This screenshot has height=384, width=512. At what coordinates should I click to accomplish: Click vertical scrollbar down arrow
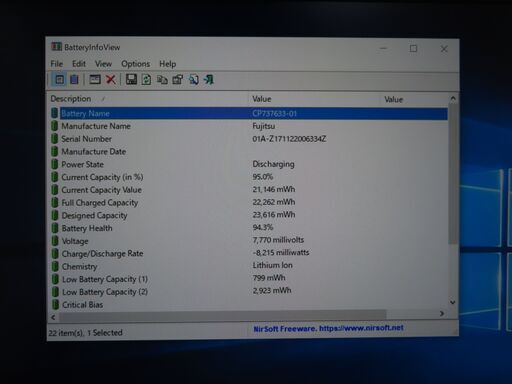point(453,302)
